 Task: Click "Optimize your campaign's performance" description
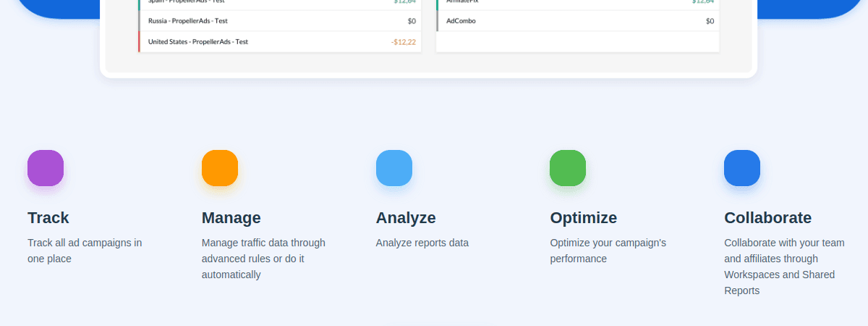point(608,251)
